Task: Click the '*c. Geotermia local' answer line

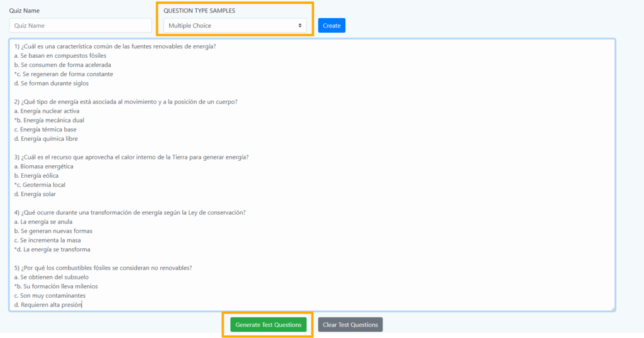Action: (x=40, y=185)
